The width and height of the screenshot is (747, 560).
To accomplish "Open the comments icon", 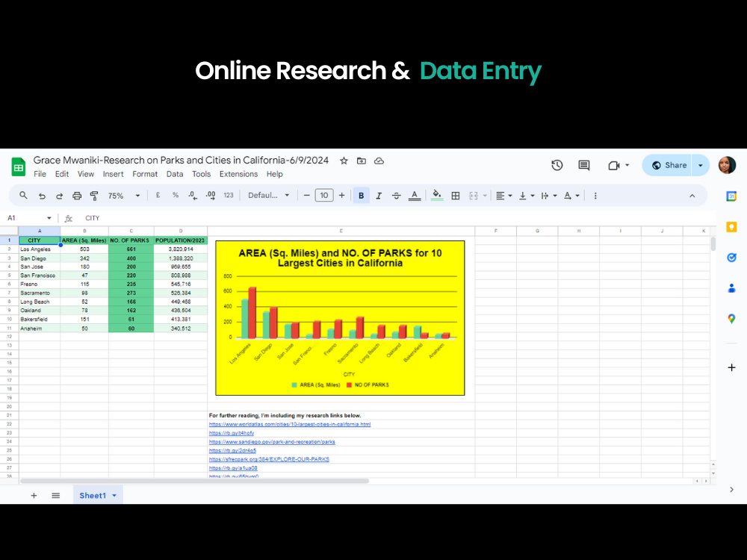I will click(583, 165).
